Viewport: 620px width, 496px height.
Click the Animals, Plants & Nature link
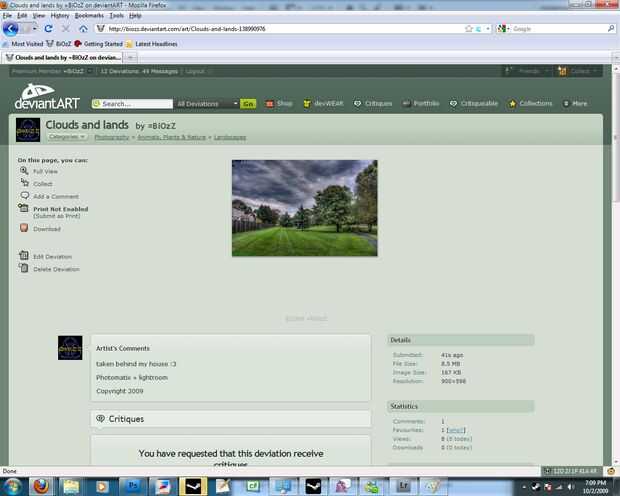click(172, 137)
